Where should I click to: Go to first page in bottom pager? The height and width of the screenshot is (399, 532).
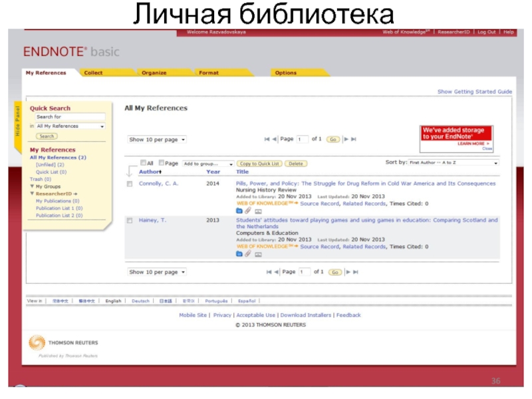click(x=269, y=272)
